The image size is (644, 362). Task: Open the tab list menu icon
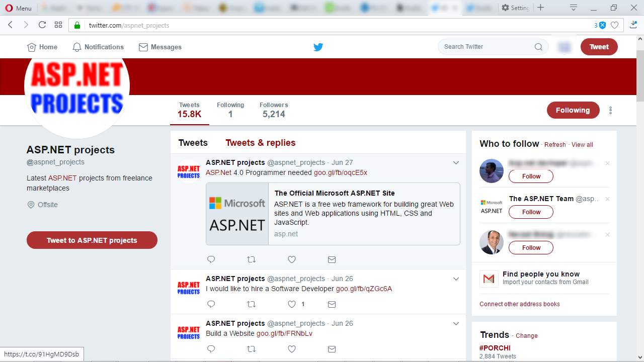click(573, 8)
